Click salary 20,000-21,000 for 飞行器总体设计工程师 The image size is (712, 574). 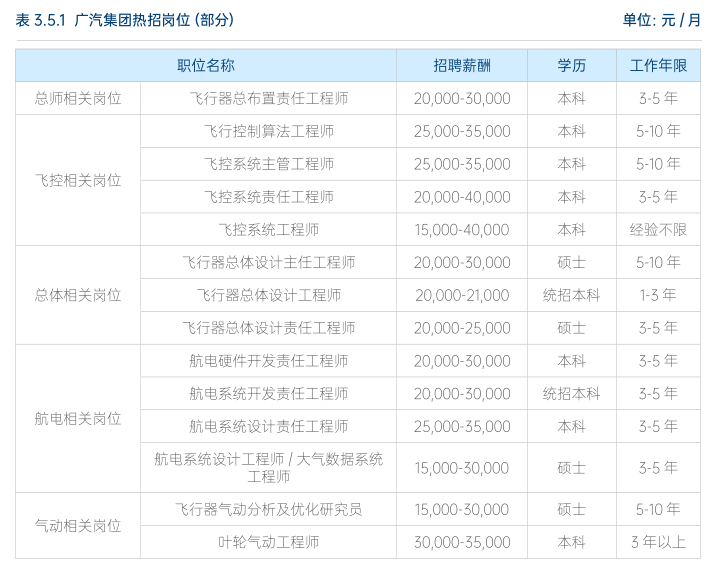pos(462,295)
